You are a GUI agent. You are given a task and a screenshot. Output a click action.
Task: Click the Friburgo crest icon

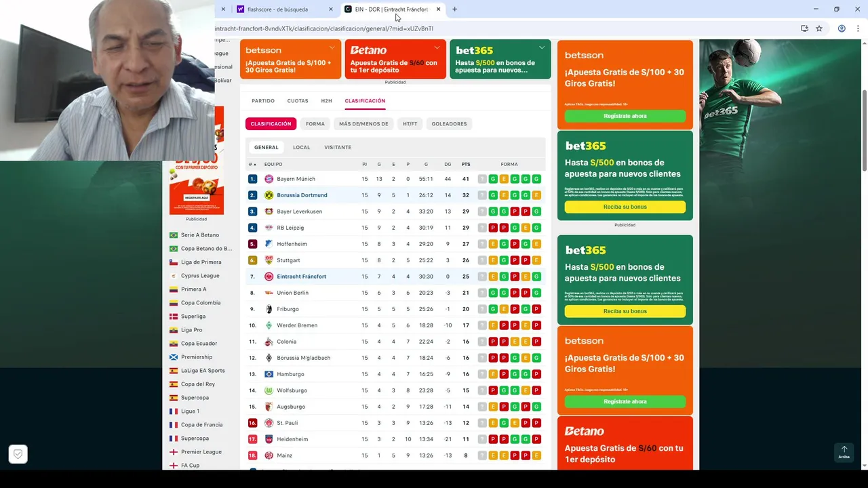(x=269, y=309)
